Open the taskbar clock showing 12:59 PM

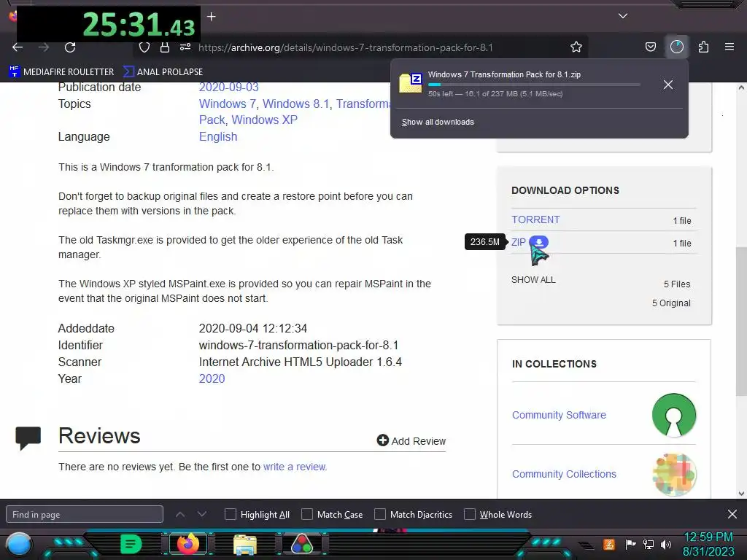(708, 544)
